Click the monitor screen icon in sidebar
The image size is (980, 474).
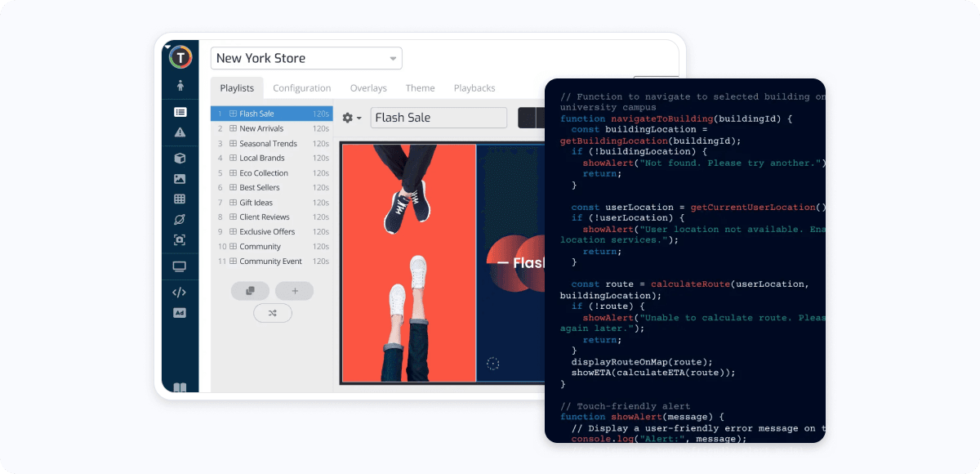pyautogui.click(x=180, y=266)
